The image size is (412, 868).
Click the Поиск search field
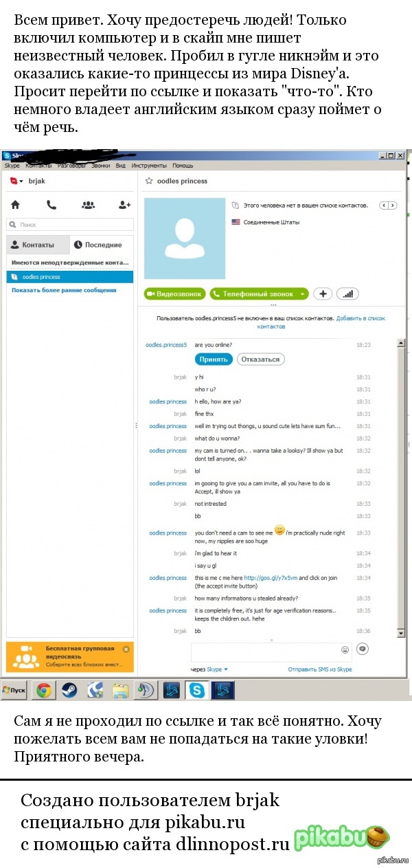[70, 224]
